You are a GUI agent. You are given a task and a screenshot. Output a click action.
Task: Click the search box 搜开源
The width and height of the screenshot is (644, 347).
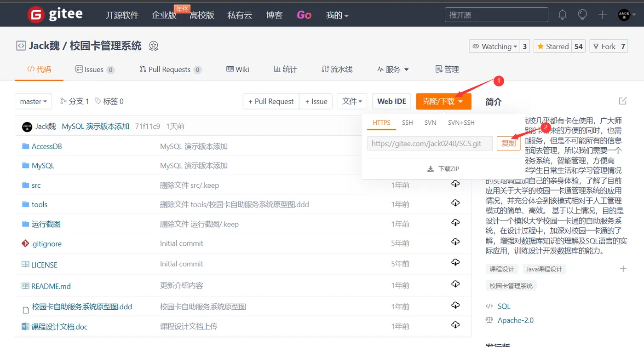click(496, 15)
